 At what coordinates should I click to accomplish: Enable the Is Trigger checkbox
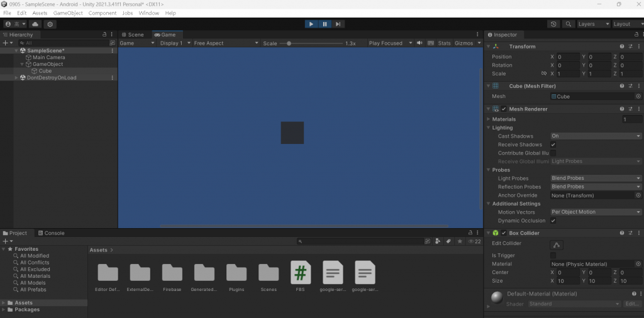(553, 255)
